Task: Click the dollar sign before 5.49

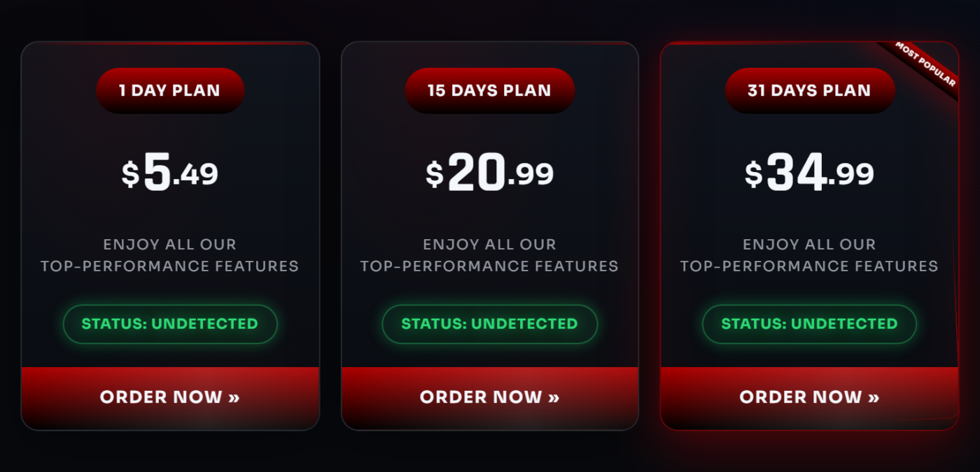Action: (130, 174)
